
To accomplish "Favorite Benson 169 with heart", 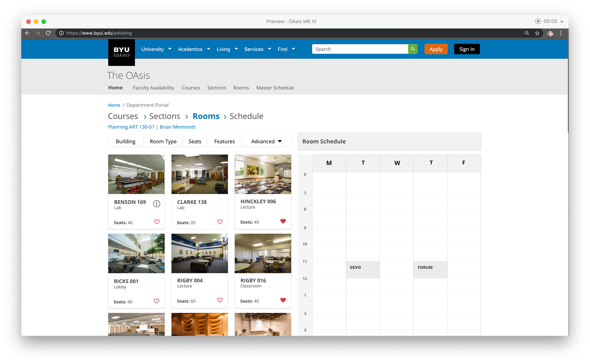I will (157, 222).
